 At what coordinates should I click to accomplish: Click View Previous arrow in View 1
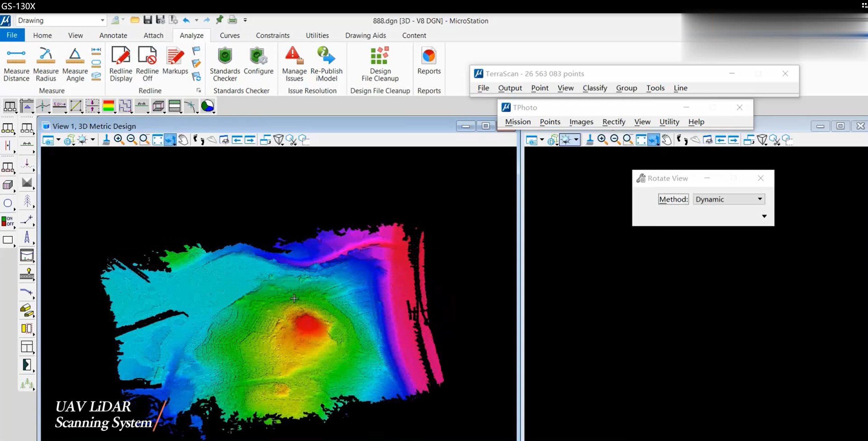237,139
